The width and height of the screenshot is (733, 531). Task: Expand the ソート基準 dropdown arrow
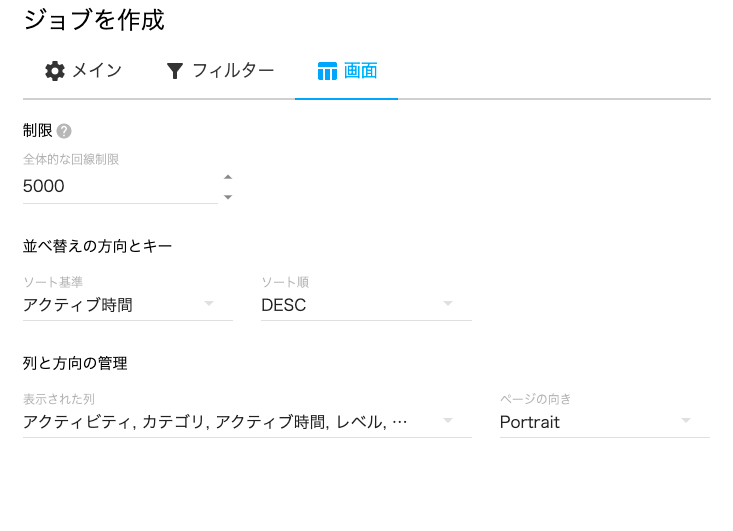(x=209, y=304)
